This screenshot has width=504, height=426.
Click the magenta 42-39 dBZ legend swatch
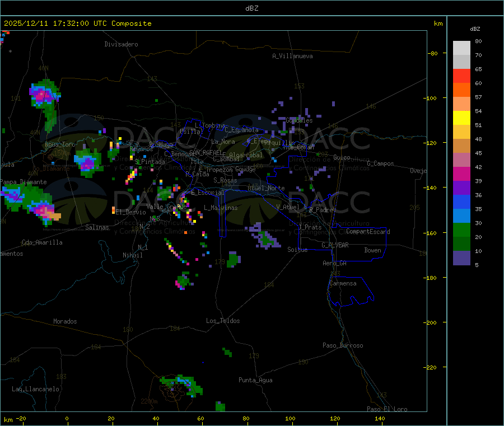461,174
